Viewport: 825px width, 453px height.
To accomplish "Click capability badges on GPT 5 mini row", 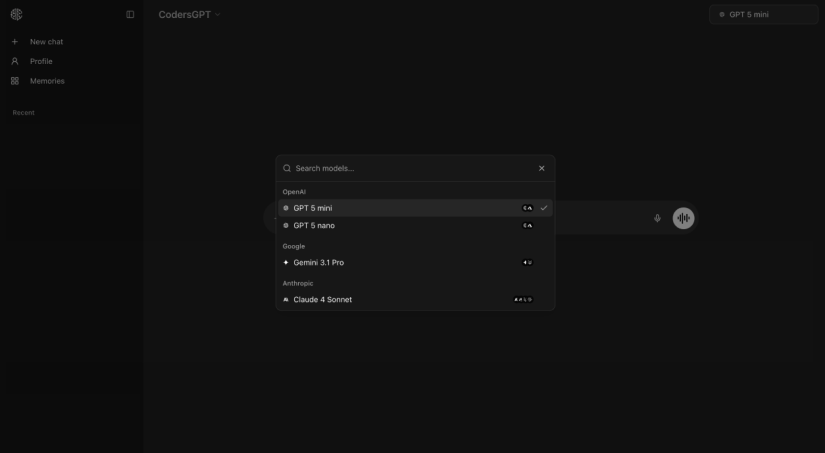I will [527, 208].
